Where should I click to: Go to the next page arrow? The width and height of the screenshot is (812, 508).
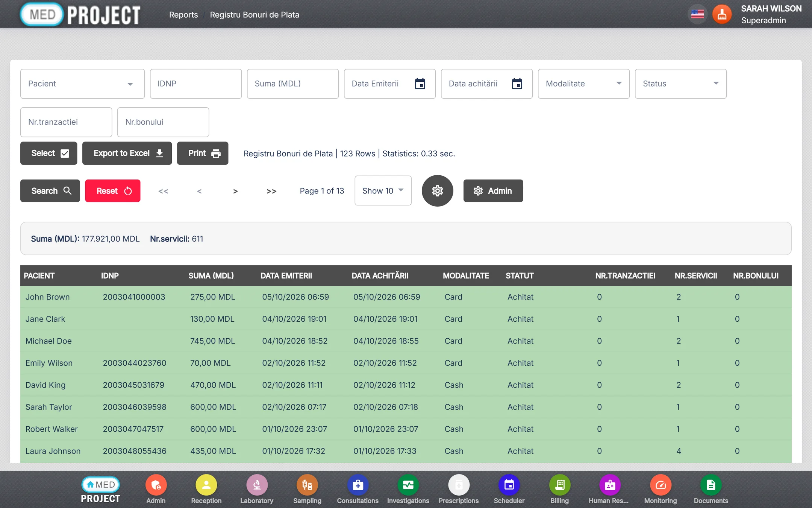235,191
